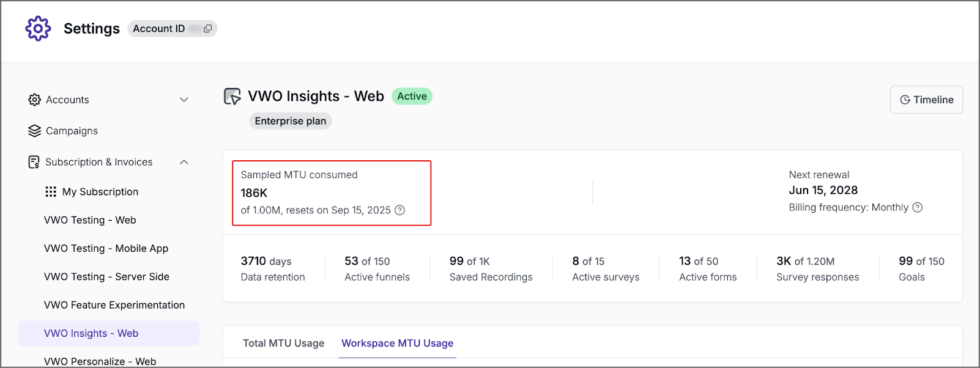
Task: Select the Workspace MTU Usage tab
Action: [398, 343]
